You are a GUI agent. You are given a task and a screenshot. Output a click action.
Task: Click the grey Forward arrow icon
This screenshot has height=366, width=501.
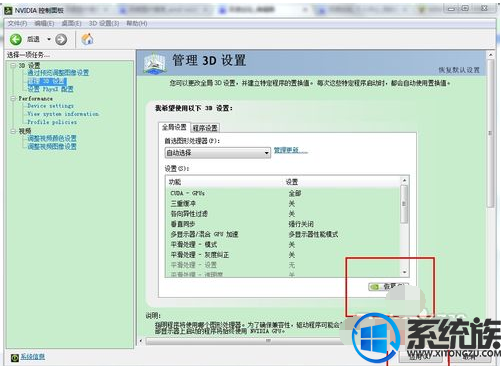61,39
